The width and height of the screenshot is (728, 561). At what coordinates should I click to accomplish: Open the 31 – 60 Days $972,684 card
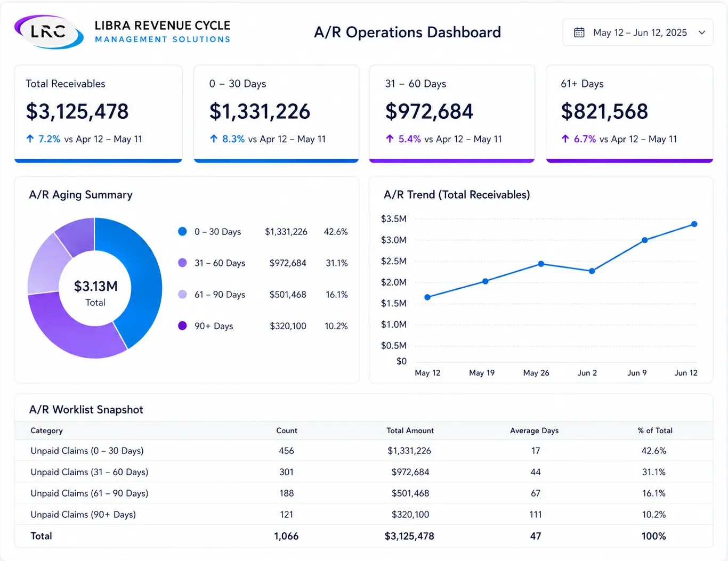[x=452, y=113]
